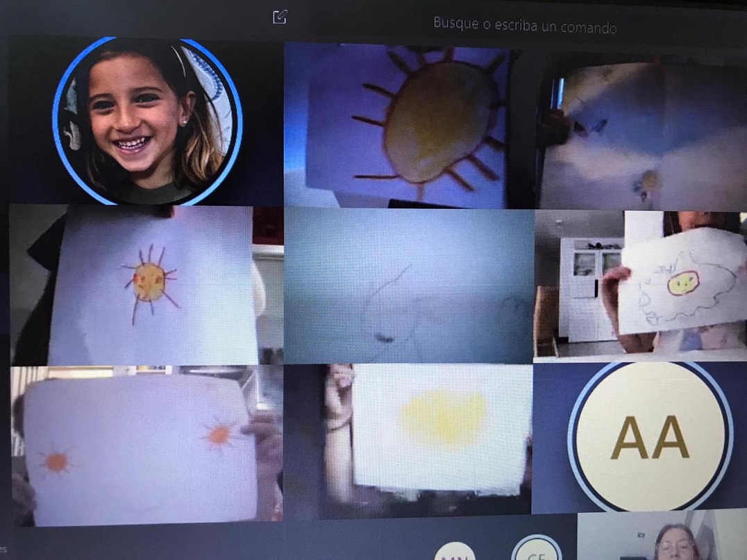Click the MN participant avatar
747x560 pixels.
coord(455,553)
